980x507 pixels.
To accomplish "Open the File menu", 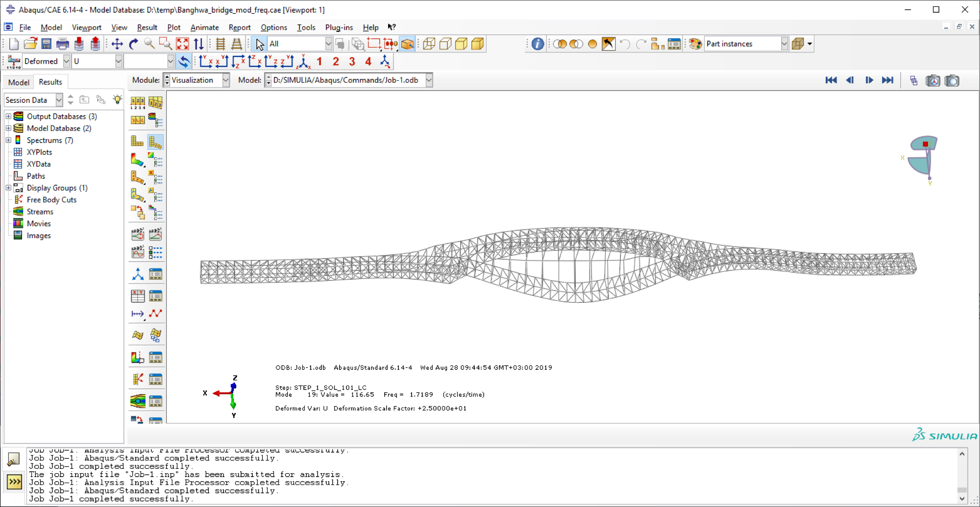I will tap(25, 27).
